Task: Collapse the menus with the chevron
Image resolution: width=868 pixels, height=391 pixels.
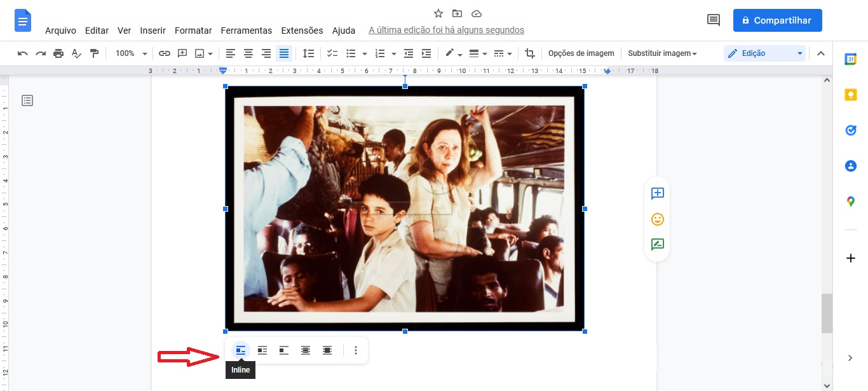Action: (x=820, y=53)
